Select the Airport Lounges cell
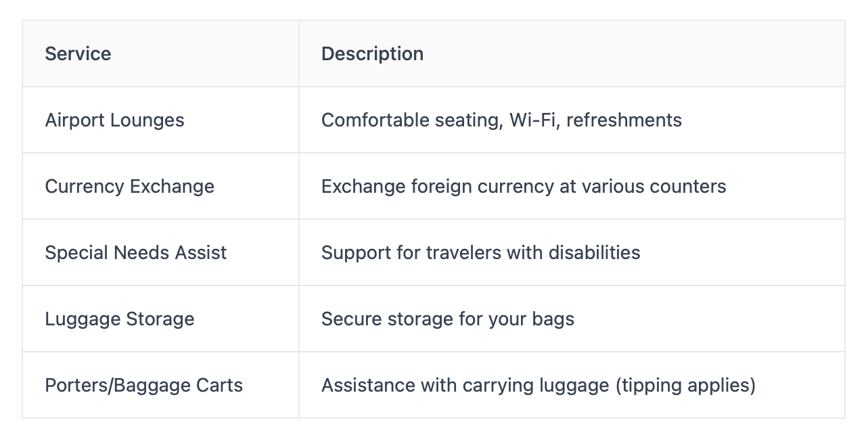Viewport: 868px width, 439px height. pos(114,120)
